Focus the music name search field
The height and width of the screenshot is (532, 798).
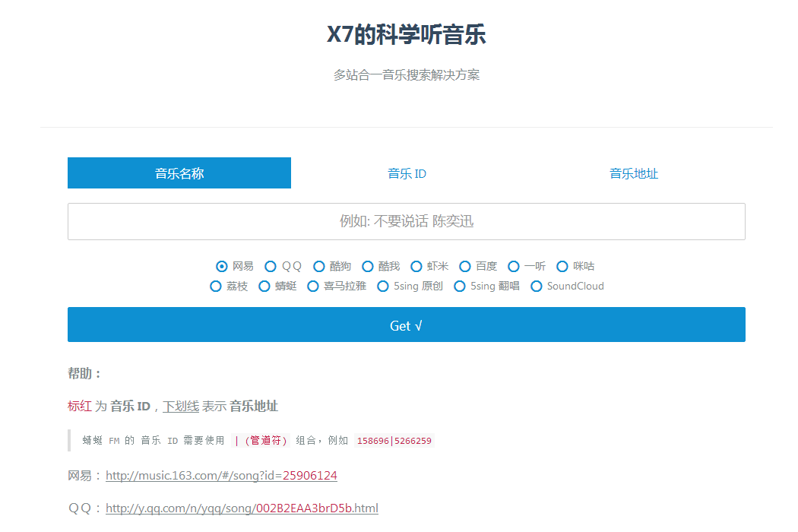[x=407, y=221]
